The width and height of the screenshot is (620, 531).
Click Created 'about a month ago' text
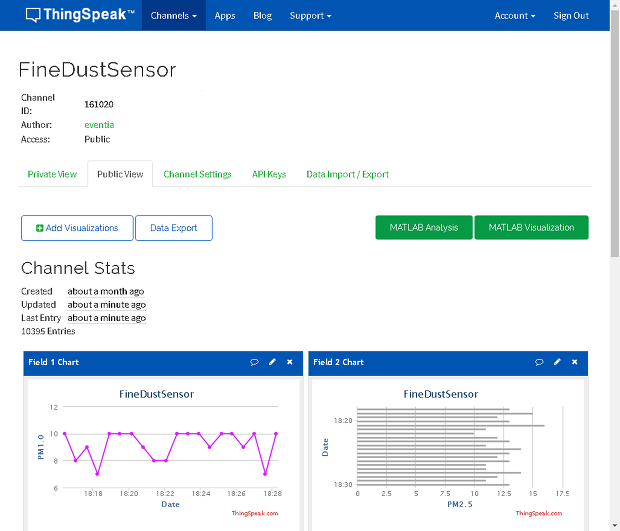tap(106, 291)
